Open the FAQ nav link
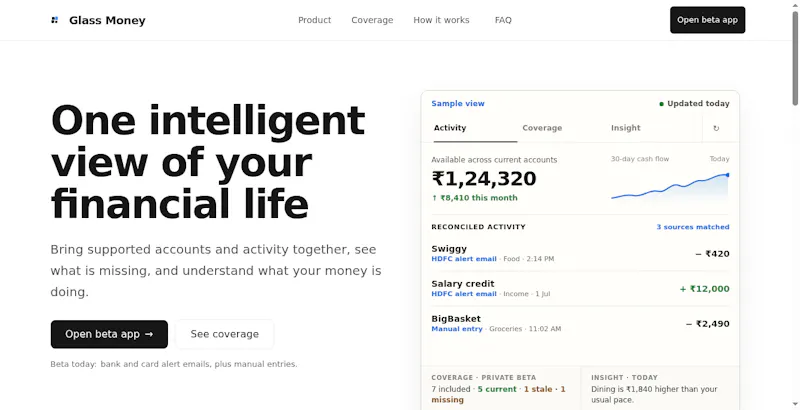800x410 pixels. click(503, 20)
